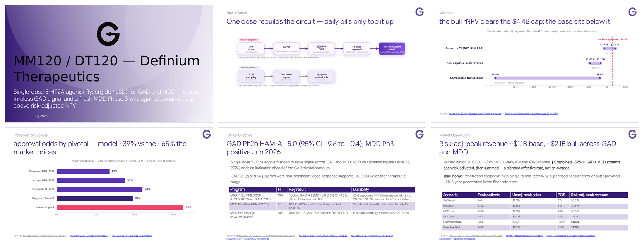Click the dark Program (blended) 39% bar

click(x=95, y=198)
